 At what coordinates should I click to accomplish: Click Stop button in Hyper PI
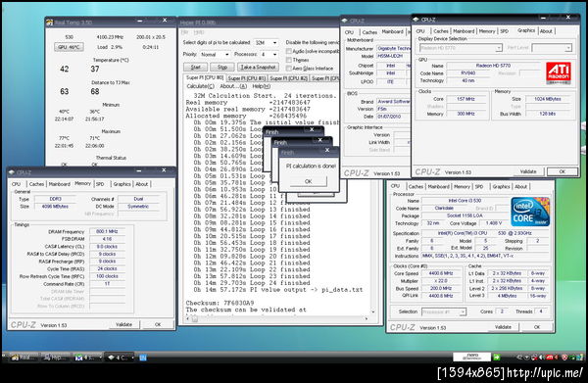[222, 67]
